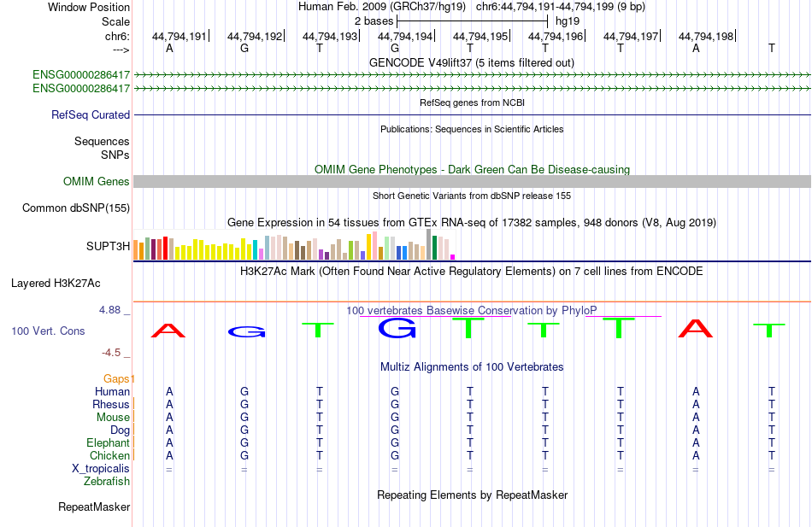
Task: Click the tallest gray bar in SUPT3H chart
Action: (429, 244)
